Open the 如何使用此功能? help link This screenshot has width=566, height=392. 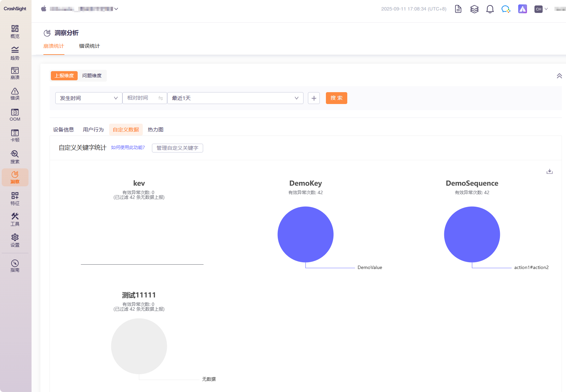point(128,147)
